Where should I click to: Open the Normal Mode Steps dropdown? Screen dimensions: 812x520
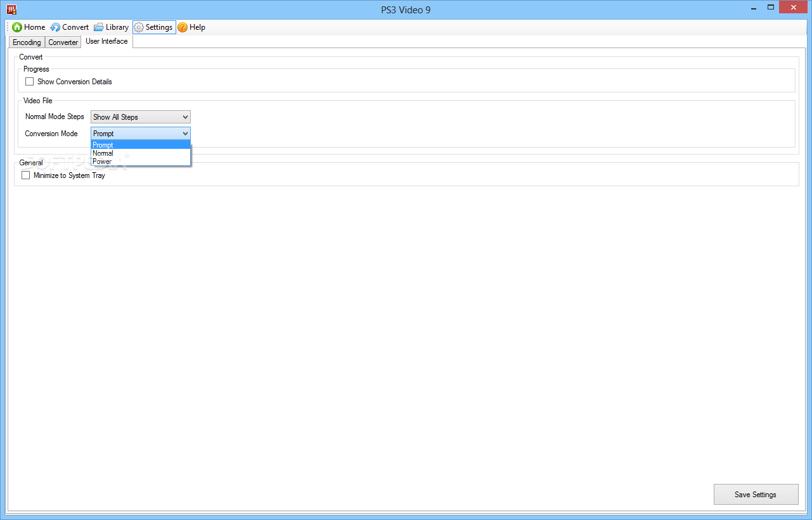click(x=141, y=117)
